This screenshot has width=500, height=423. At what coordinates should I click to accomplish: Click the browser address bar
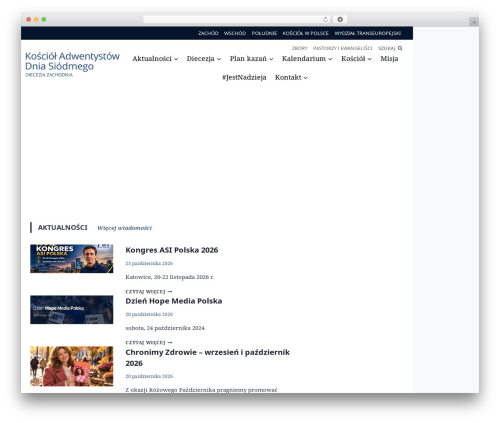coord(237,19)
